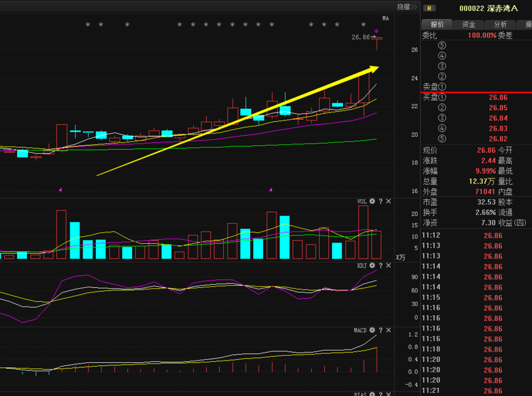The height and width of the screenshot is (396, 532).
Task: Select the 11:12 trade tick row
Action: (476, 236)
